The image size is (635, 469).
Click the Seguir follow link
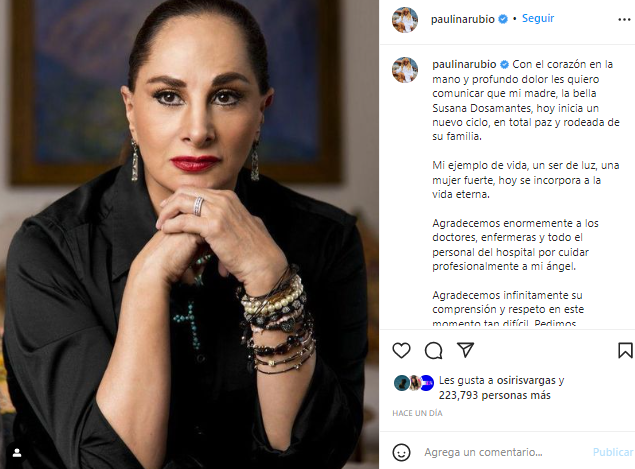click(x=538, y=19)
